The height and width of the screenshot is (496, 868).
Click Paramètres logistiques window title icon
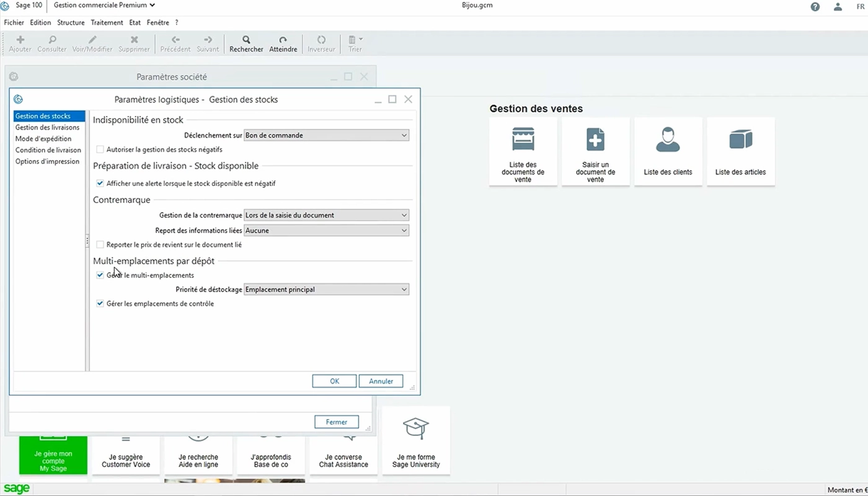pos(18,99)
